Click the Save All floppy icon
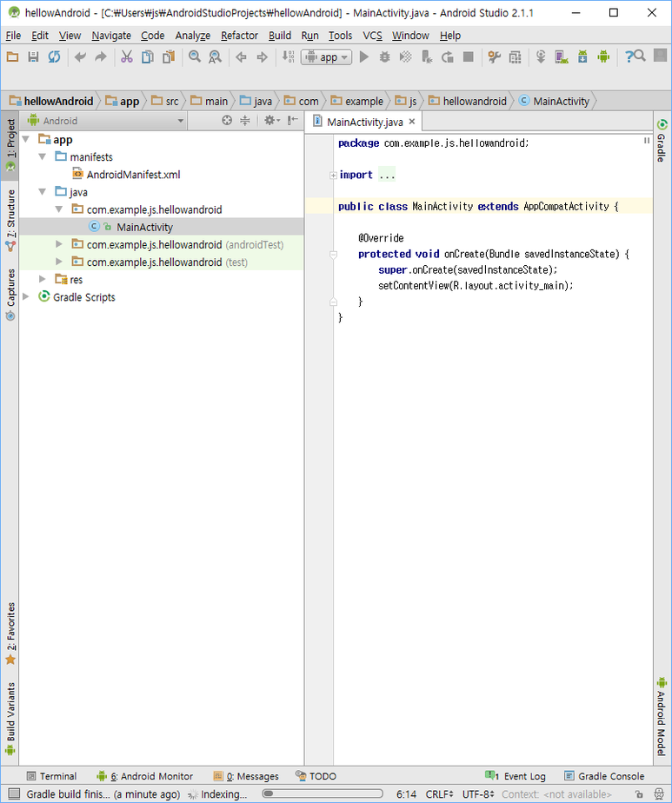This screenshot has height=803, width=672. coord(33,56)
